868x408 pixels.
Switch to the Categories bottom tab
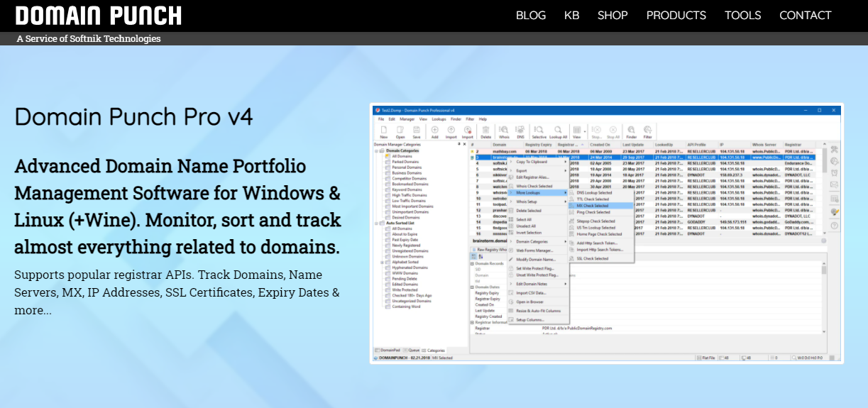click(x=434, y=351)
